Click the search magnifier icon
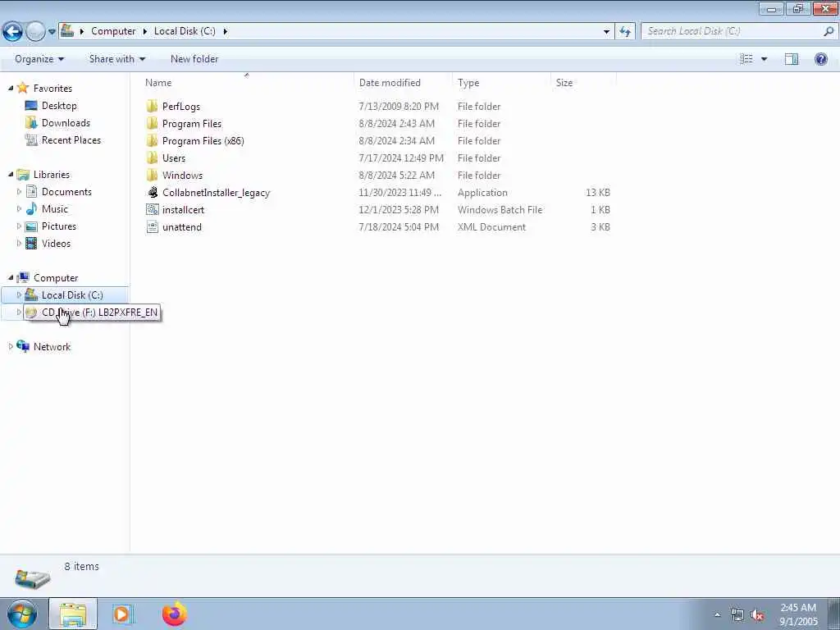Viewport: 840px width, 630px height. (x=829, y=31)
